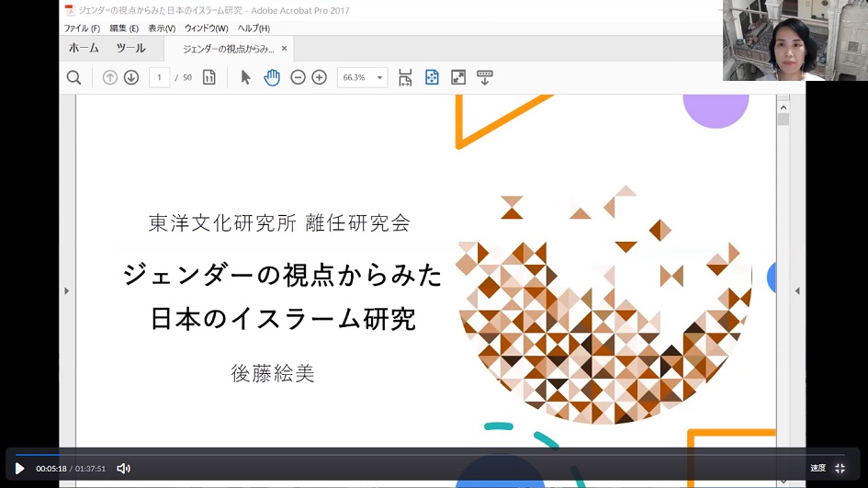Play the video with the play button
868x488 pixels.
click(x=19, y=469)
